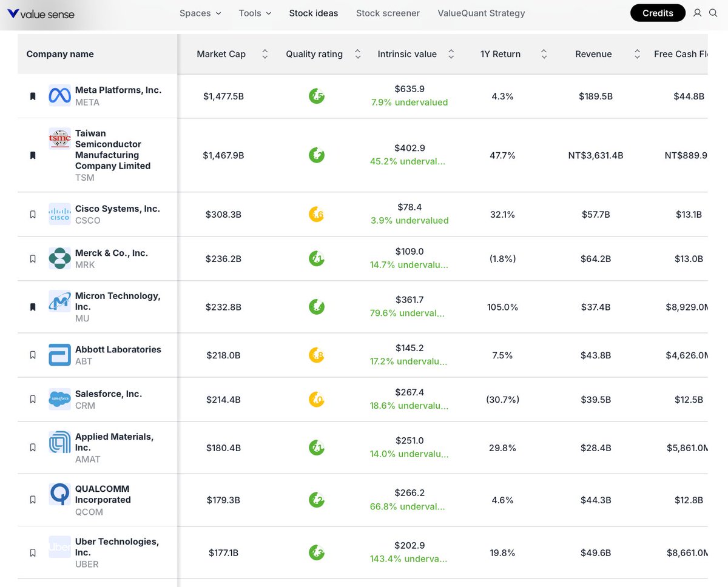Screen dimensions: 728x587
Task: Open the Value Sense logo home link
Action: pyautogui.click(x=41, y=13)
